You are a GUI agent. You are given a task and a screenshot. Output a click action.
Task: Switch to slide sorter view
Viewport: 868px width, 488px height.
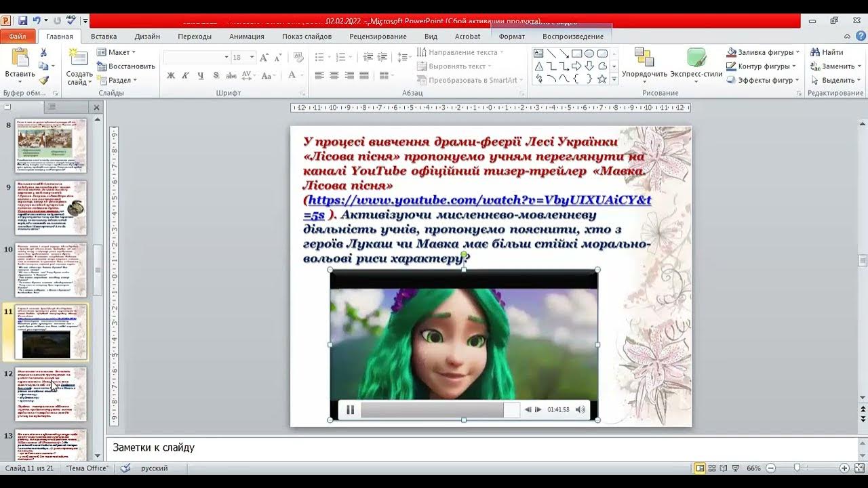(x=712, y=468)
